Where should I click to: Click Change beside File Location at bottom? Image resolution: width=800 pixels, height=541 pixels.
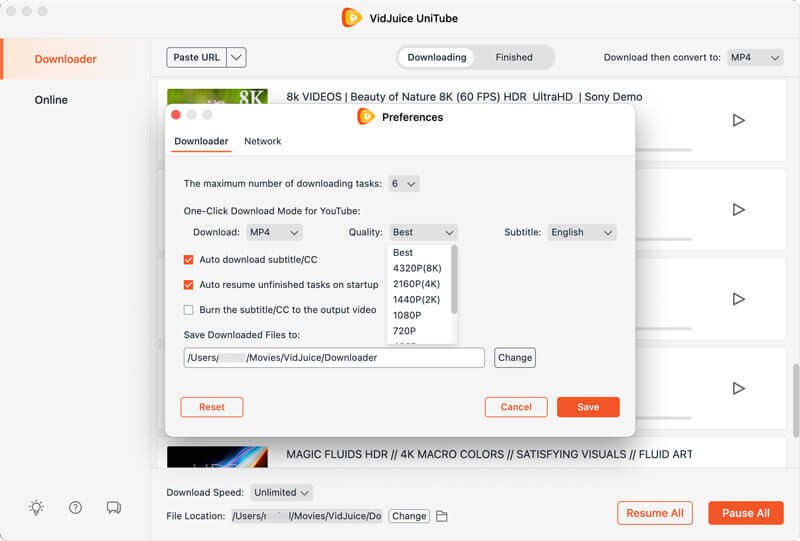click(409, 516)
